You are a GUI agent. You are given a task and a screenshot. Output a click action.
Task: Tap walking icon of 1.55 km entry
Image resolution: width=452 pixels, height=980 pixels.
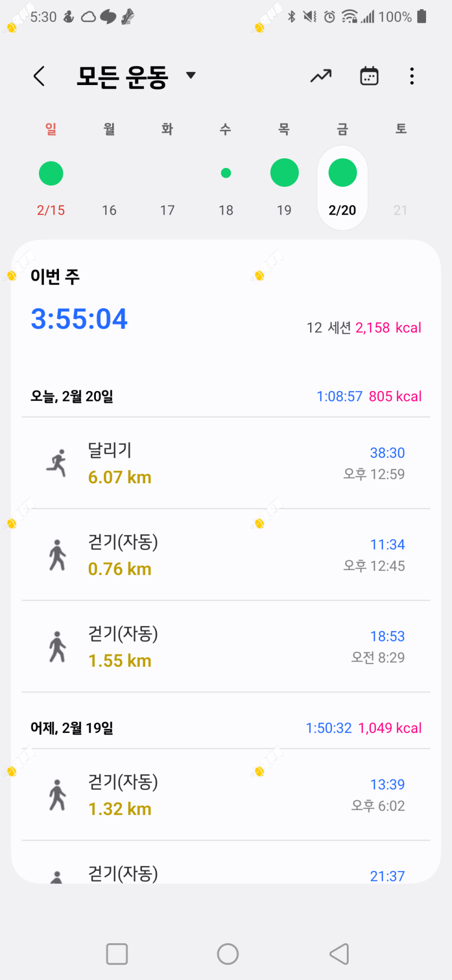57,646
